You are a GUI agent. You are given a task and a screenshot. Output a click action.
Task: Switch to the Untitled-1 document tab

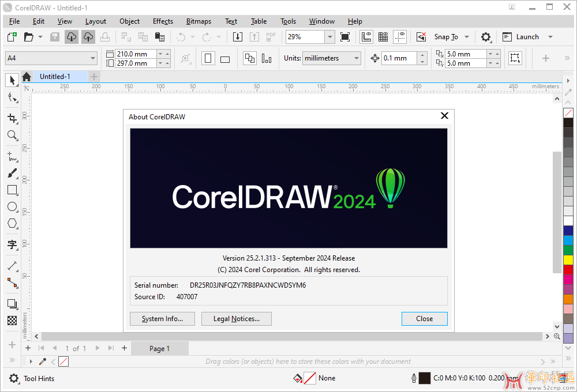[55, 77]
